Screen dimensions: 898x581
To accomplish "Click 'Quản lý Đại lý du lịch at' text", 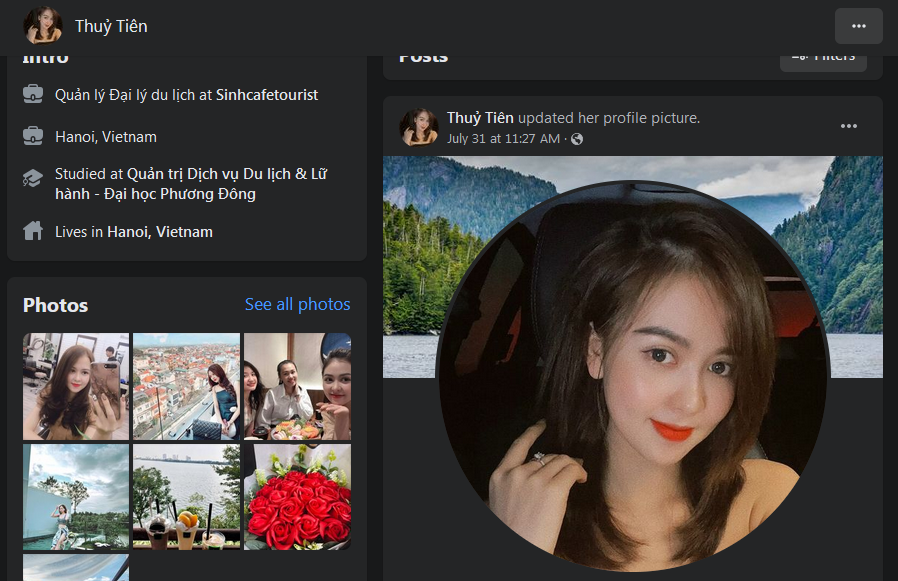I will point(133,95).
